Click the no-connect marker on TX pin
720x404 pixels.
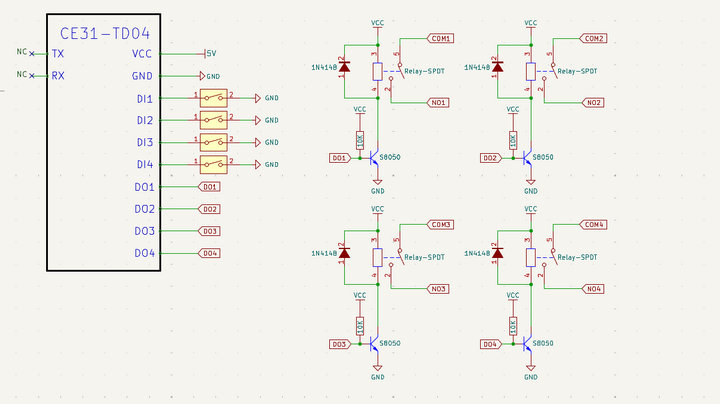coord(32,53)
